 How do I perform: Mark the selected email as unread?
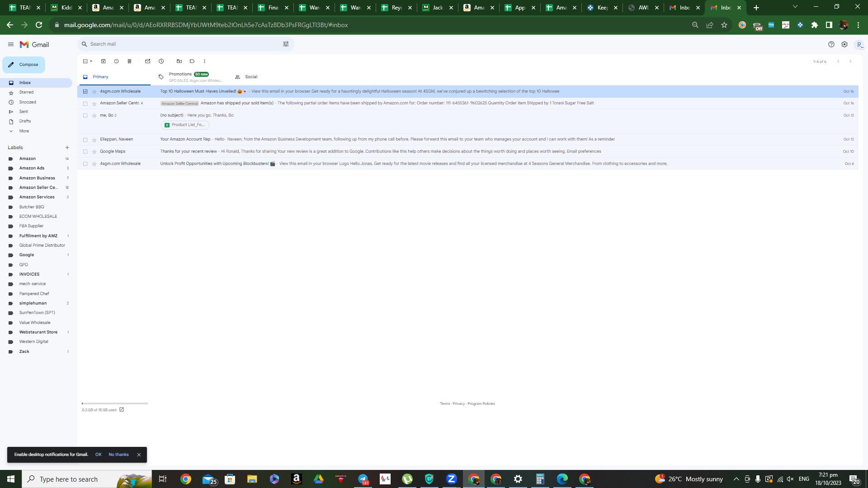(x=147, y=61)
